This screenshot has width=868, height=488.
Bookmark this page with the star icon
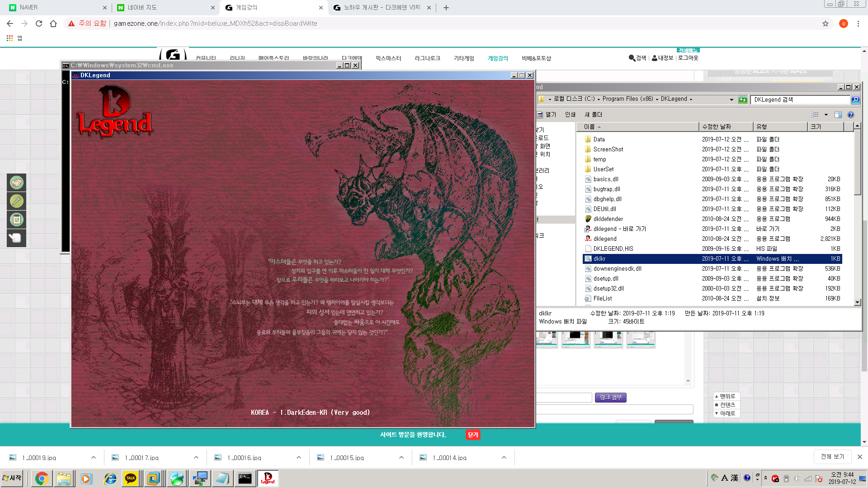click(x=826, y=23)
